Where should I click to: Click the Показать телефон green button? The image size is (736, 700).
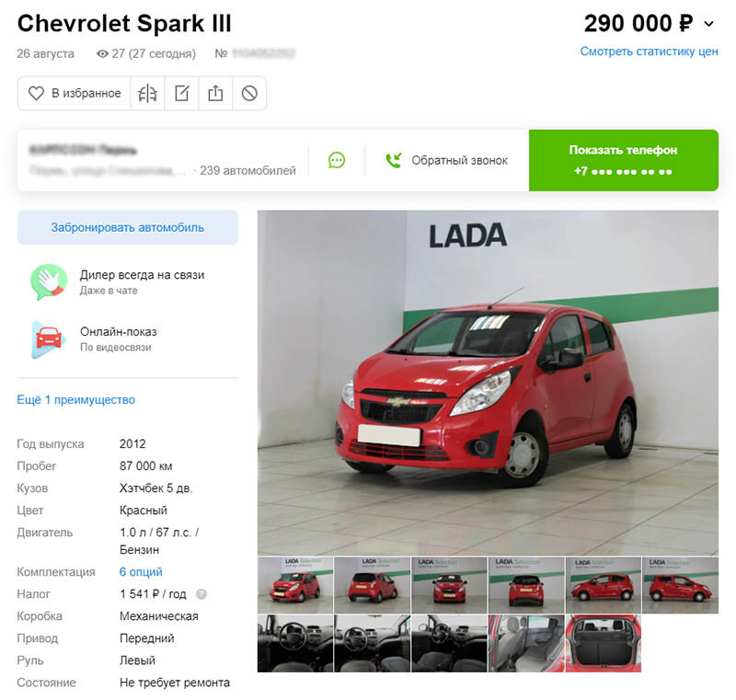(624, 160)
